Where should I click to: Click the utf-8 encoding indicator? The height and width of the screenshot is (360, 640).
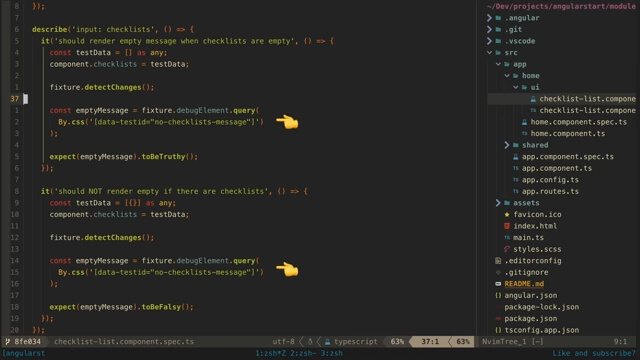(x=283, y=342)
